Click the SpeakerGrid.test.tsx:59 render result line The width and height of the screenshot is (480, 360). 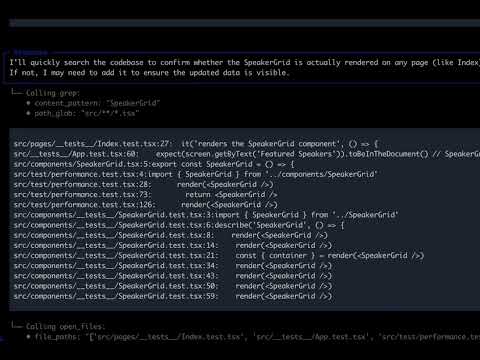[173, 296]
